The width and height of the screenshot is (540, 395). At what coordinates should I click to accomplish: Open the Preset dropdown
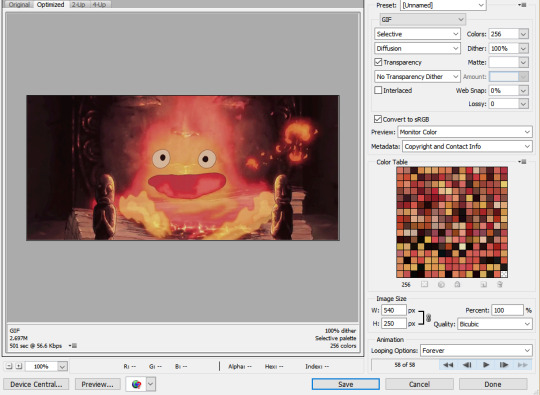click(443, 5)
